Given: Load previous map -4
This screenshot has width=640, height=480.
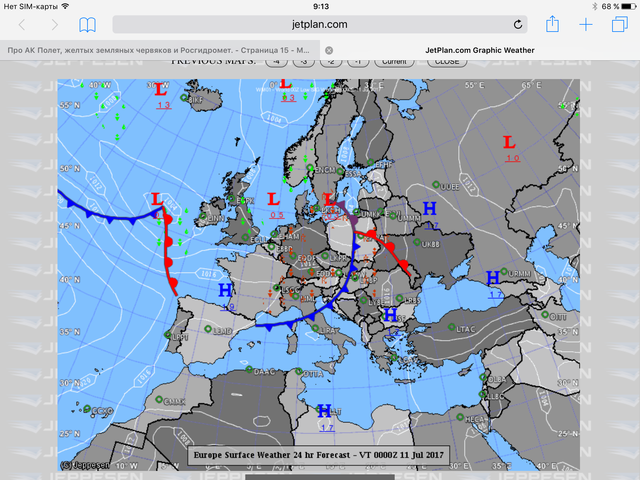Looking at the screenshot, I should click(x=275, y=61).
